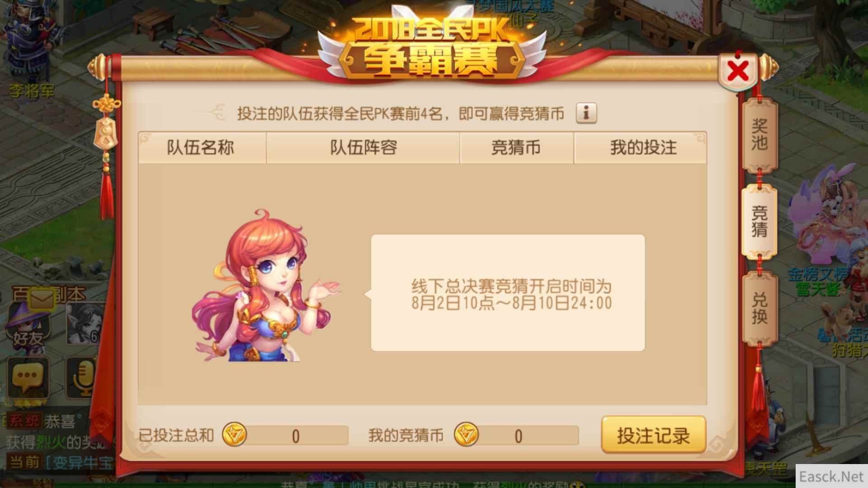Click the gold coin icon beside 我的竞猜币
868x488 pixels.
coord(466,435)
